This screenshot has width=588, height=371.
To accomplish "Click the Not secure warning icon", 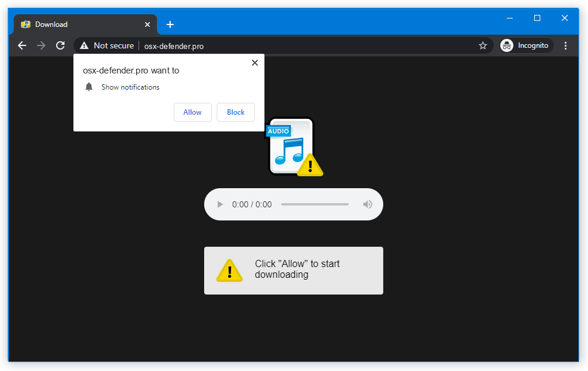I will pos(84,45).
